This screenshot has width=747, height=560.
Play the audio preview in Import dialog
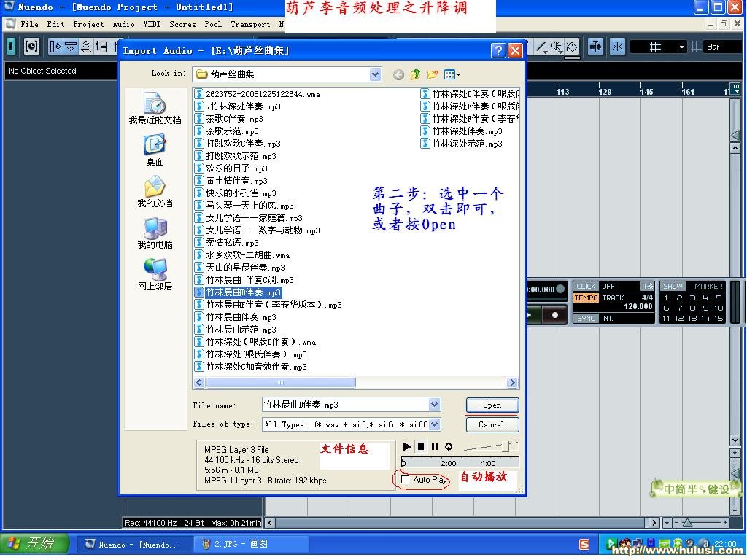coord(407,447)
